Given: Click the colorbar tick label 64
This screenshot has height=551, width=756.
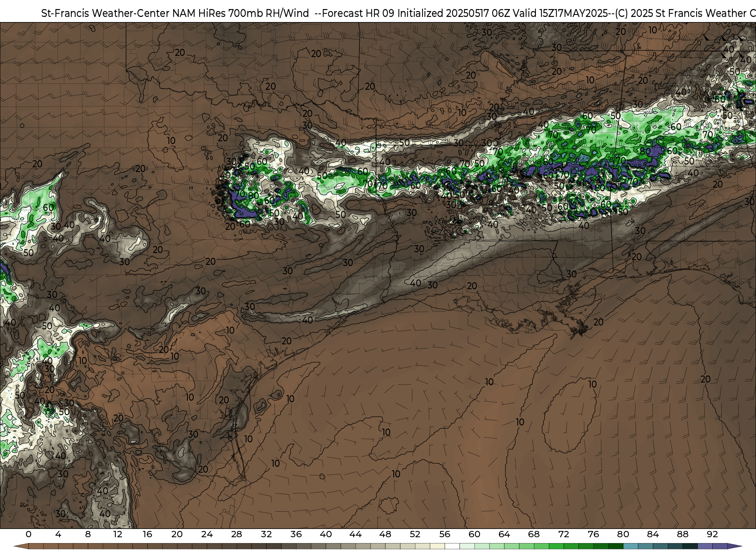Looking at the screenshot, I should [x=504, y=534].
